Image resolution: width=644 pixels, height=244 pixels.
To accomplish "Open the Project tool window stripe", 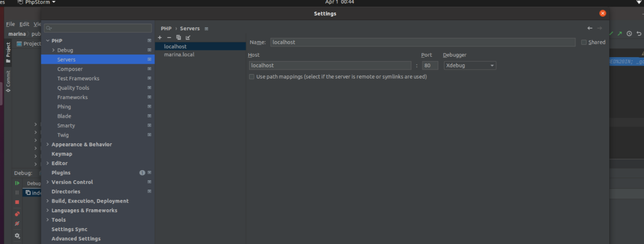I will [8, 53].
